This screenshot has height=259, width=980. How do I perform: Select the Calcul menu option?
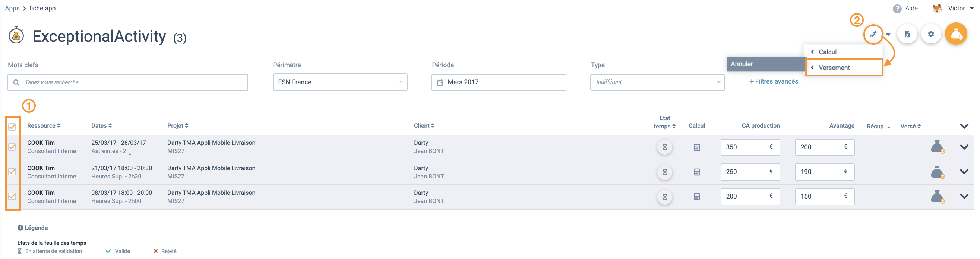click(x=843, y=52)
